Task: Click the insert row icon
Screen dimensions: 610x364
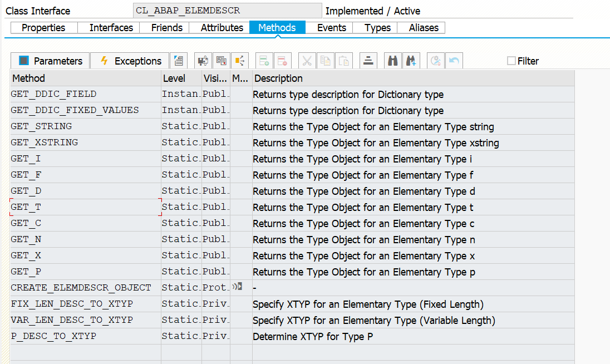Action: pos(264,61)
